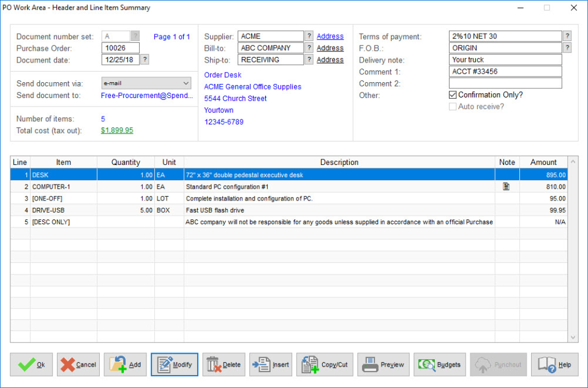Click the note icon on the COMPUTER-1 line

(507, 186)
